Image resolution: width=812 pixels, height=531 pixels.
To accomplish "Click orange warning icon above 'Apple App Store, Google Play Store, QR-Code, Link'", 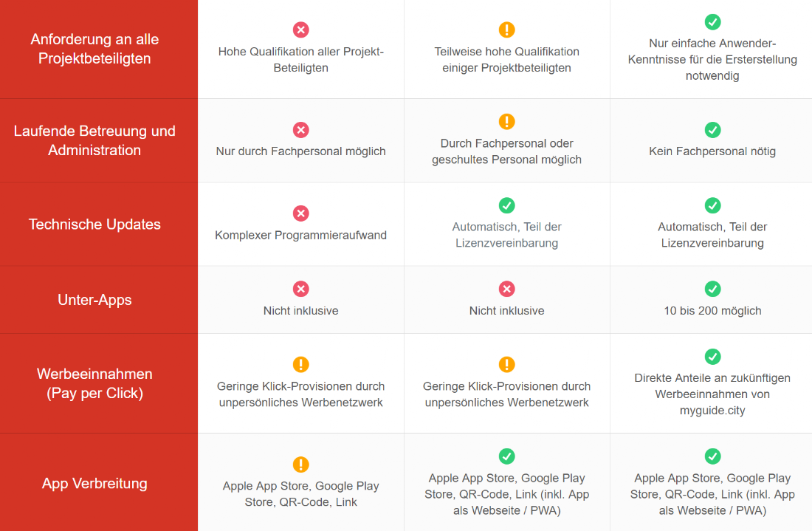I will (301, 465).
